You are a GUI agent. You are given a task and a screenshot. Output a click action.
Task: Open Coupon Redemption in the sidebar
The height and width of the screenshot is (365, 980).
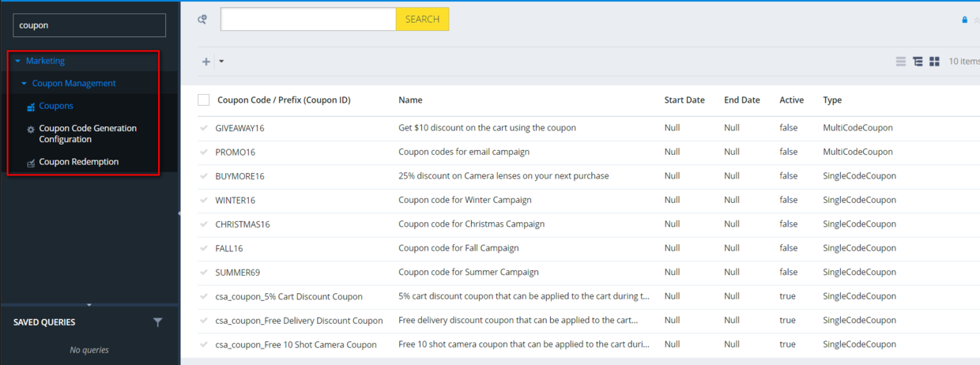coord(78,162)
